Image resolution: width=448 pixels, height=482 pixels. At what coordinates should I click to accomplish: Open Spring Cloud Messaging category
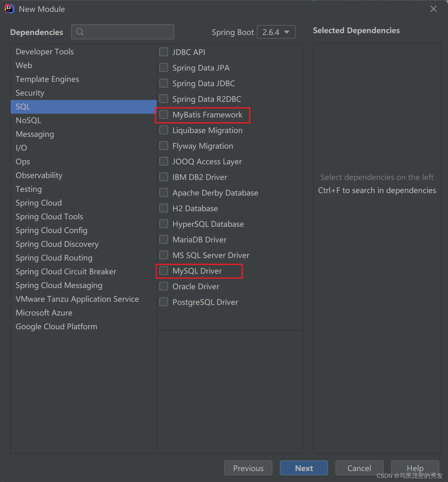click(x=84, y=286)
